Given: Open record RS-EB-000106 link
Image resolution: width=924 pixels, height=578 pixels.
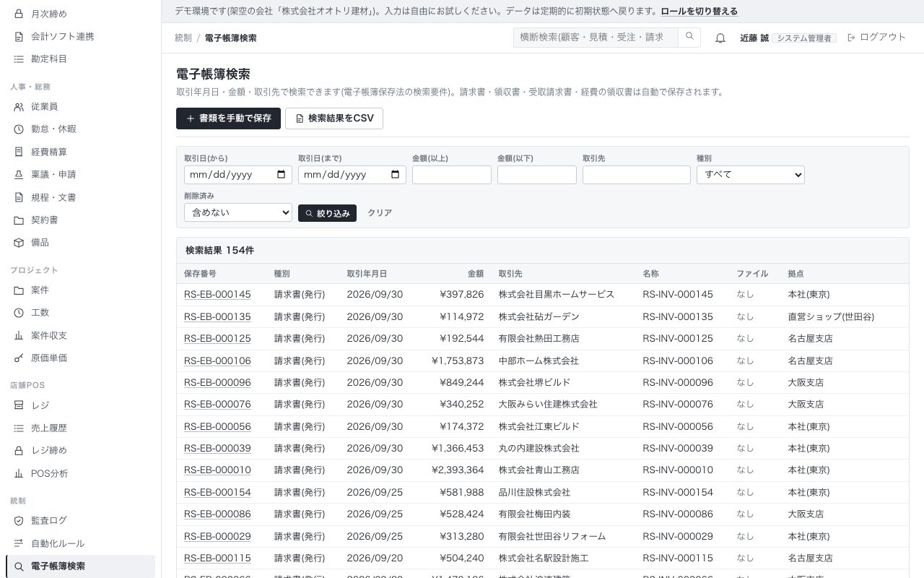Looking at the screenshot, I should coord(217,361).
